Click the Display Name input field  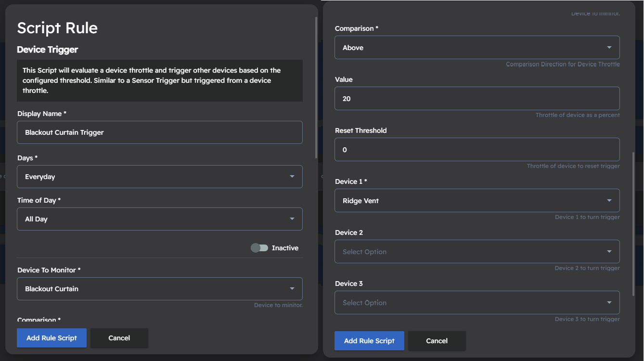(x=160, y=132)
